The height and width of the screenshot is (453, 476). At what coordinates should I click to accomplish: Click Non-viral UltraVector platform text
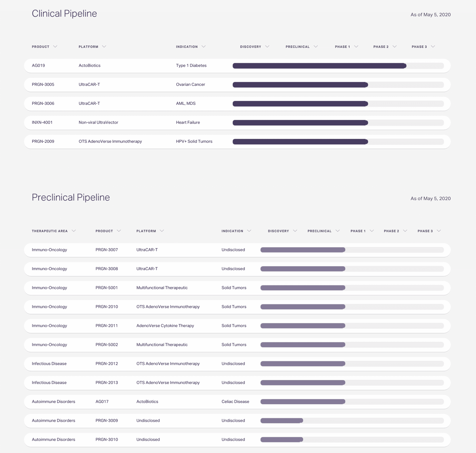(x=99, y=122)
